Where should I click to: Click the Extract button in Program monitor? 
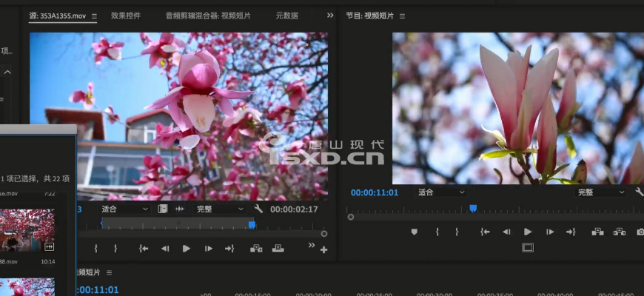pyautogui.click(x=620, y=232)
